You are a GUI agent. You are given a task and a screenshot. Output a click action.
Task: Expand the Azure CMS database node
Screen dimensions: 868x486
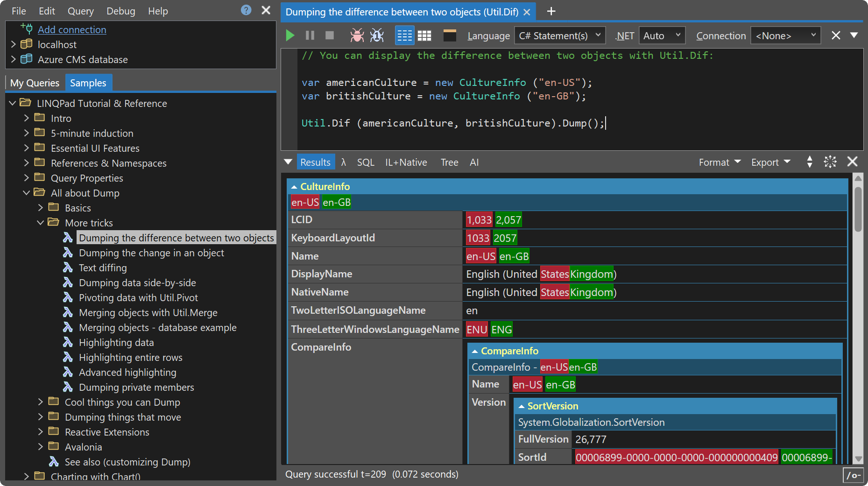click(13, 59)
